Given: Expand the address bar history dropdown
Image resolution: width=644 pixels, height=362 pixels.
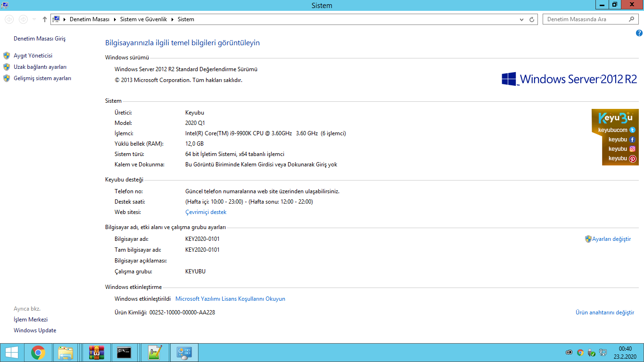Looking at the screenshot, I should [521, 19].
